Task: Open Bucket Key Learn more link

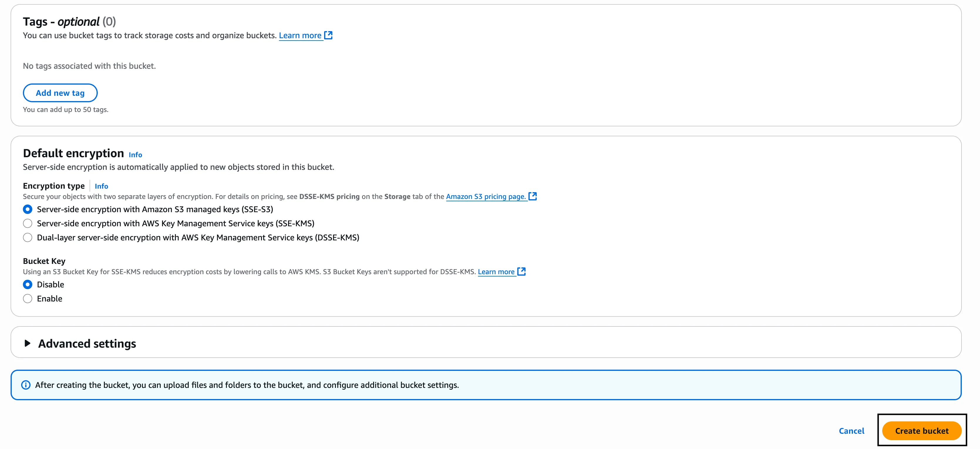Action: click(x=496, y=272)
